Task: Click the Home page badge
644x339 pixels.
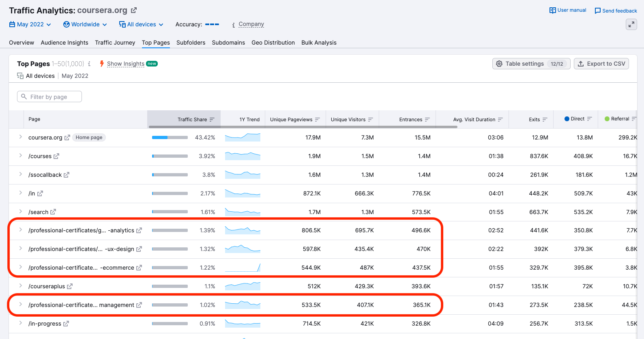Action: [x=89, y=137]
